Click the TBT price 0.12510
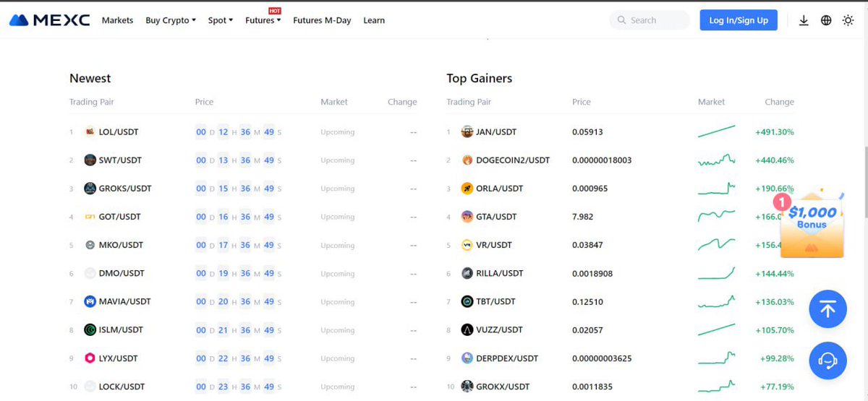The height and width of the screenshot is (401, 868). click(587, 301)
